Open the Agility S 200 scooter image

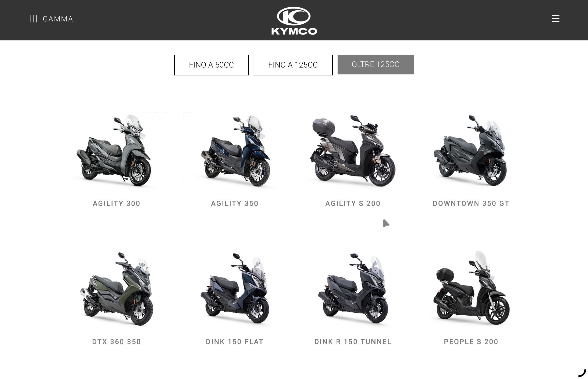pos(353,151)
